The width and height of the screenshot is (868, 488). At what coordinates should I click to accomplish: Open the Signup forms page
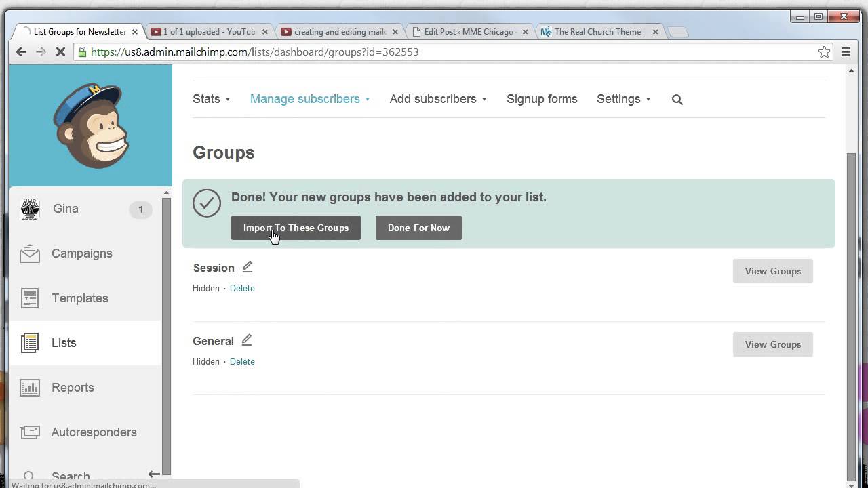point(542,99)
